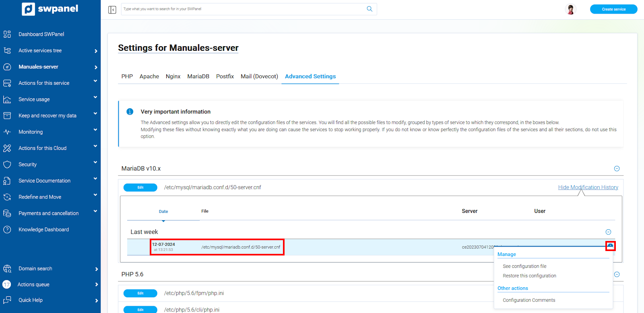Viewport: 644px width, 313px height.
Task: Click the Security shield icon
Action: pyautogui.click(x=7, y=165)
